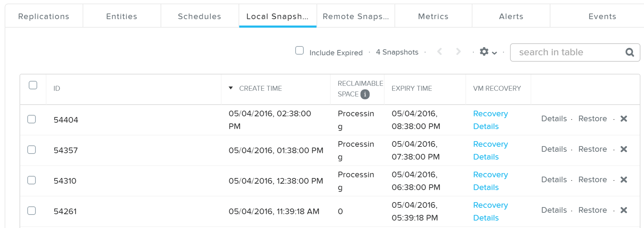Delete snapshot 54261 using its X icon

click(624, 210)
